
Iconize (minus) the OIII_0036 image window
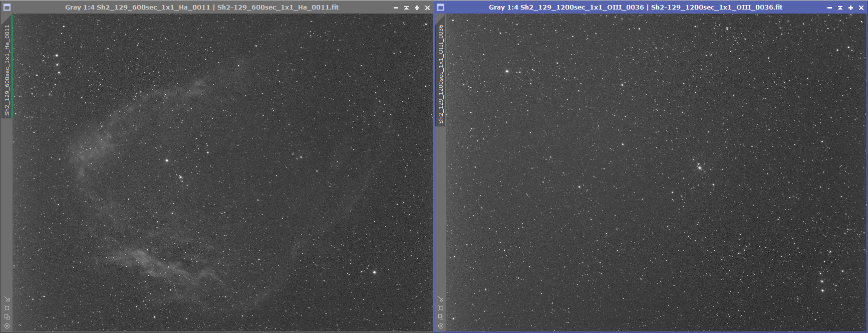click(829, 8)
